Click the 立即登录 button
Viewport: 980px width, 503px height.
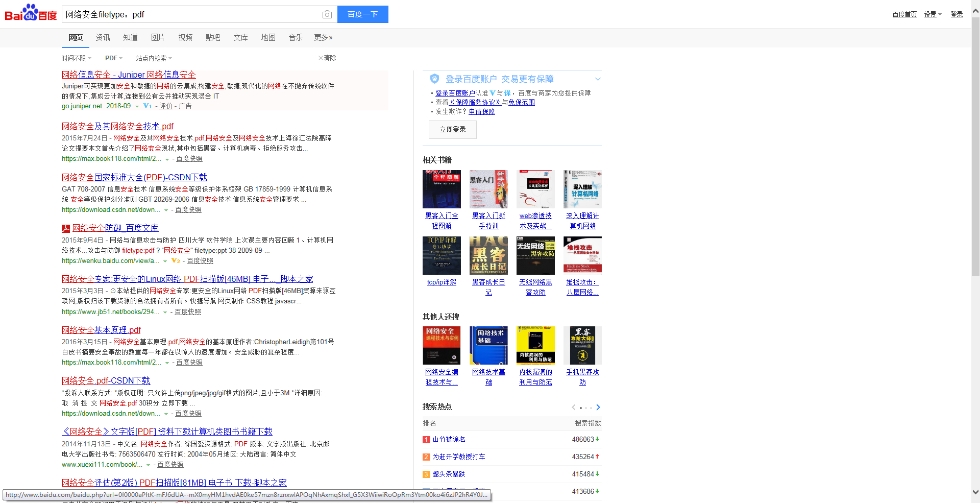453,130
